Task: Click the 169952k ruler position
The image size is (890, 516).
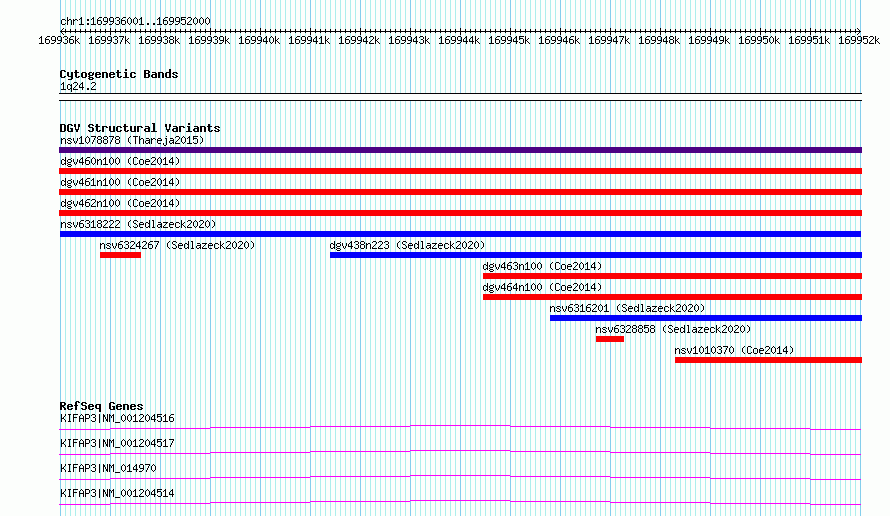Action: (859, 40)
